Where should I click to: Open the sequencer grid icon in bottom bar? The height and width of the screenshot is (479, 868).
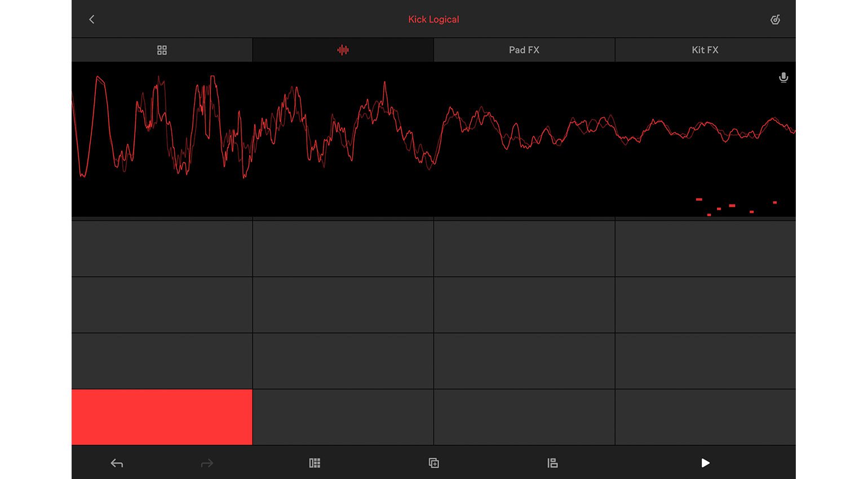click(315, 463)
